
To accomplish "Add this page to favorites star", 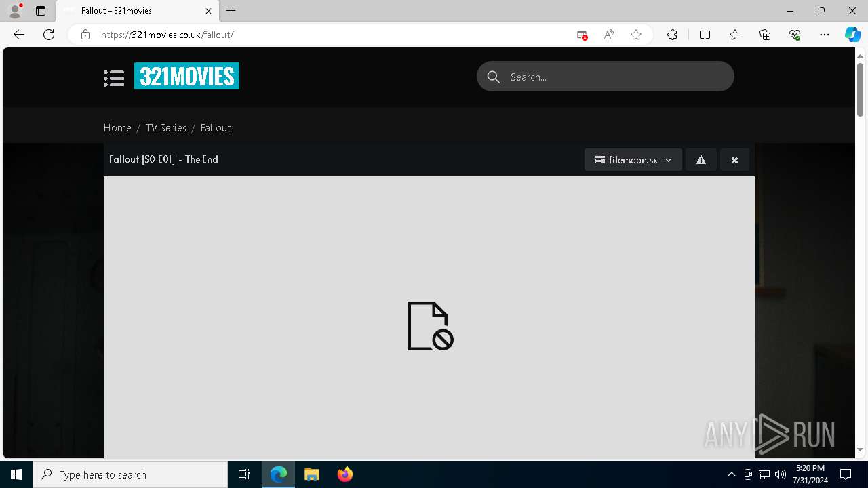I will [x=636, y=35].
